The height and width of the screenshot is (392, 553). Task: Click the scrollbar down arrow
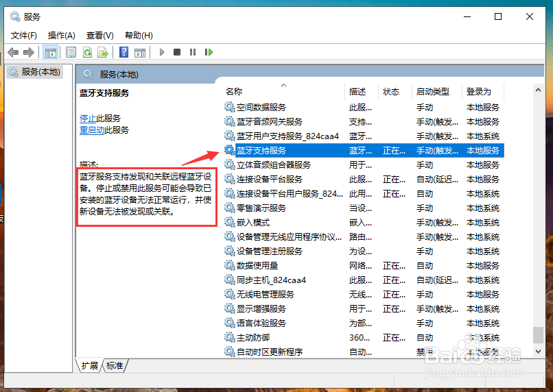pos(538,351)
